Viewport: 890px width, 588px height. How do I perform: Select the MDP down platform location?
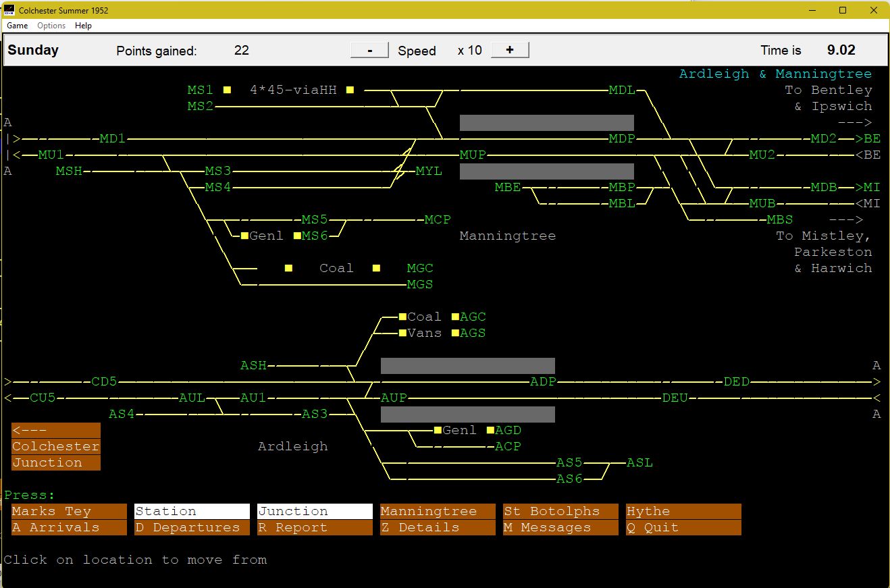[621, 138]
